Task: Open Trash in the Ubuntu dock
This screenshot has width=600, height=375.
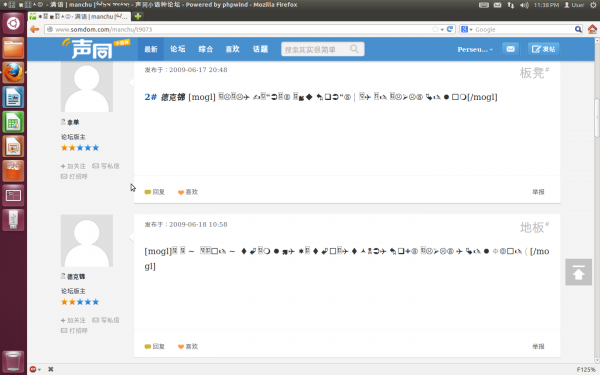Action: coord(13,361)
